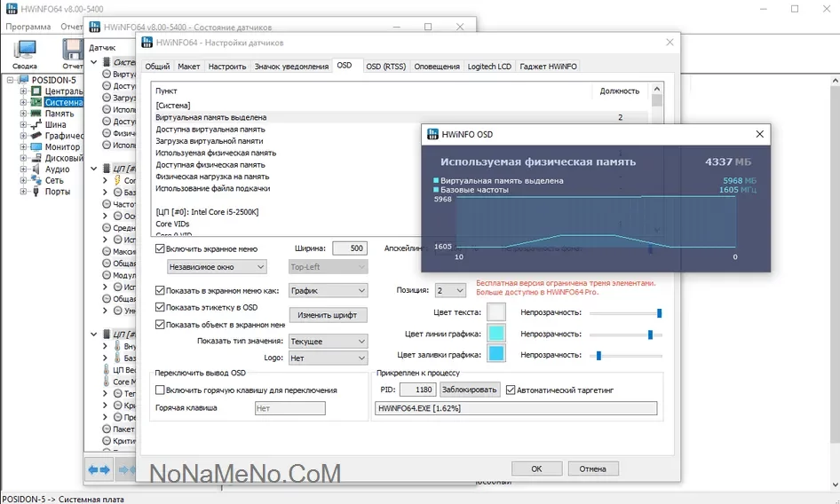Open the Logo dropdown set to Нет
Screen dimensions: 840x504
[329, 358]
